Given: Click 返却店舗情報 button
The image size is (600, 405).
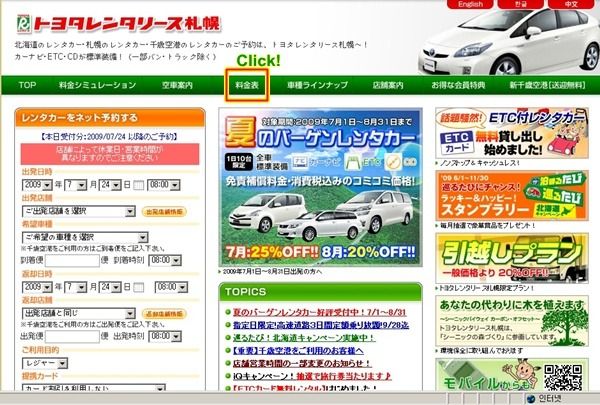Looking at the screenshot, I should coord(164,314).
